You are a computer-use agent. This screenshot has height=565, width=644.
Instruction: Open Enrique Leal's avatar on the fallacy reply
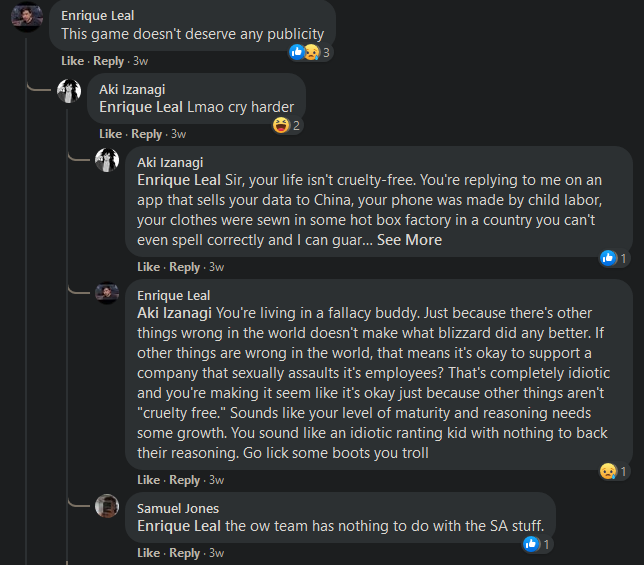(x=107, y=293)
